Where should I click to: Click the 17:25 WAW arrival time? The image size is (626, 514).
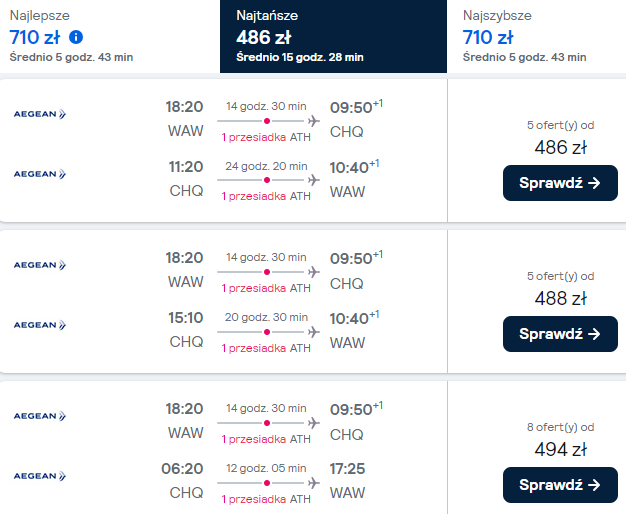click(347, 467)
